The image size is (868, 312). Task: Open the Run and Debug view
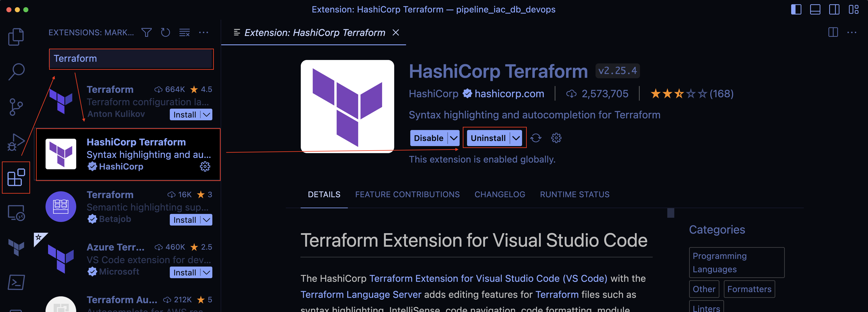click(16, 142)
